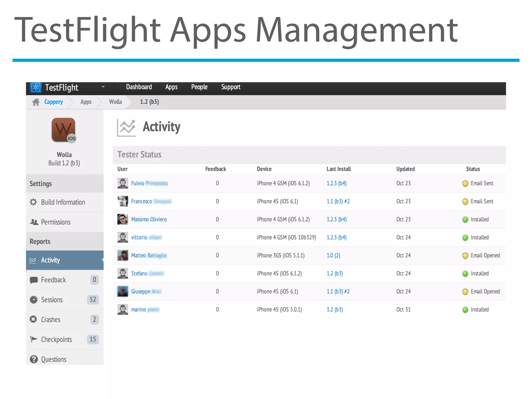Open Francesco's 1.1 (b3) #2 install link
The height and width of the screenshot is (399, 532).
pyautogui.click(x=338, y=201)
